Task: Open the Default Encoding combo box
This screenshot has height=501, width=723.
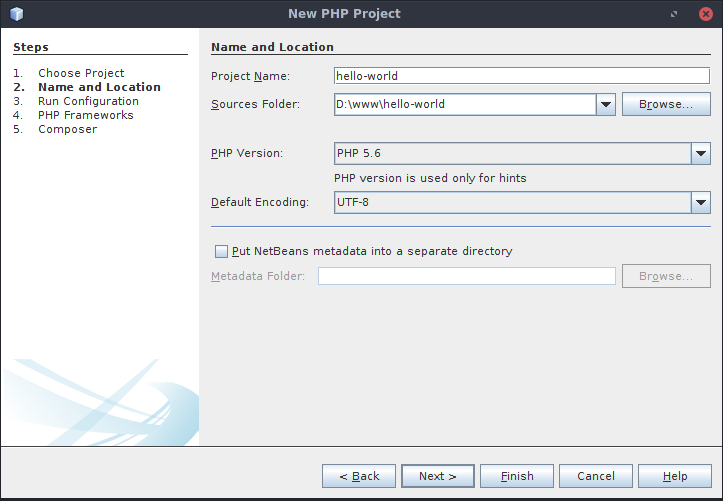Action: tap(522, 202)
